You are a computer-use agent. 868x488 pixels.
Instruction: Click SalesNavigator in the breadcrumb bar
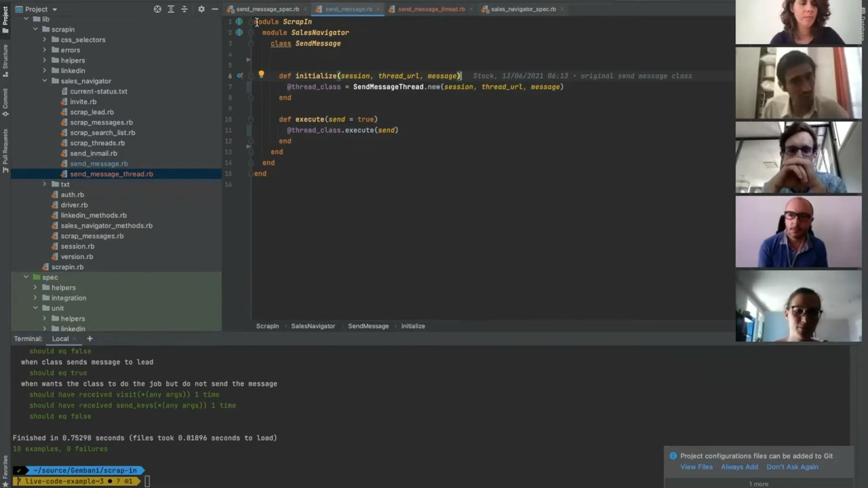[313, 326]
